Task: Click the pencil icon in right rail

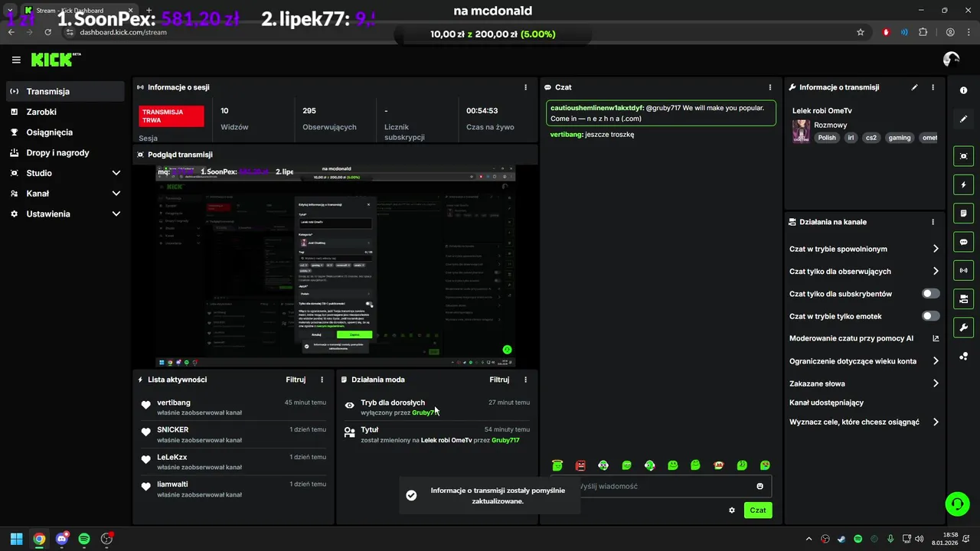Action: point(963,119)
